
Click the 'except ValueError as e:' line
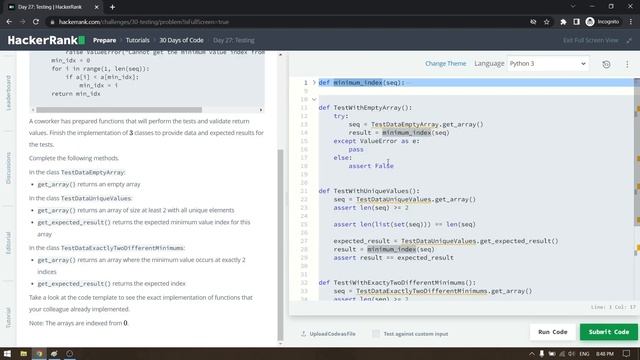tap(376, 141)
